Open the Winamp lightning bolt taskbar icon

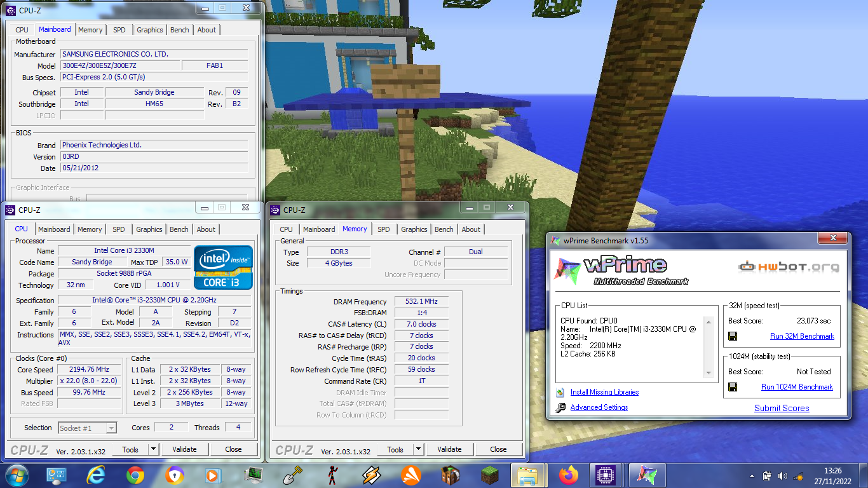[x=372, y=475]
